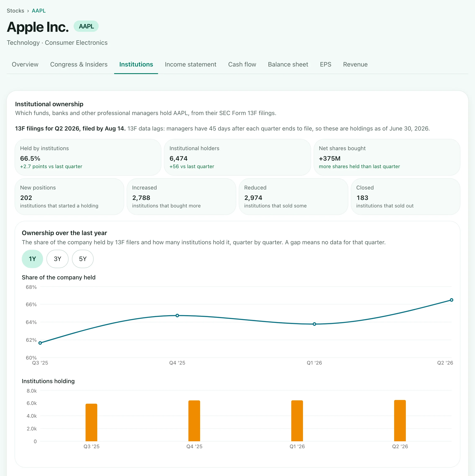
Task: Click 'Technology · Consumer Electronics' subtitle
Action: tap(57, 43)
